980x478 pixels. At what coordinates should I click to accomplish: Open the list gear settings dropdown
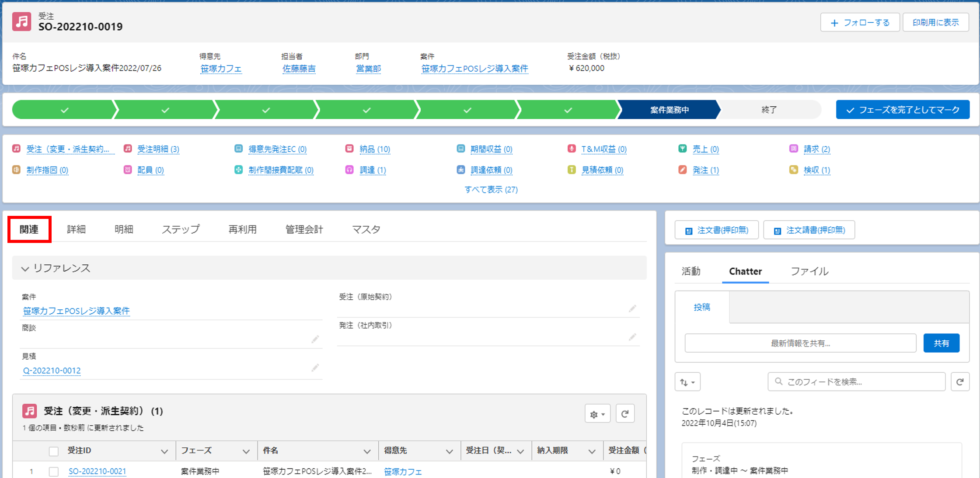click(597, 414)
